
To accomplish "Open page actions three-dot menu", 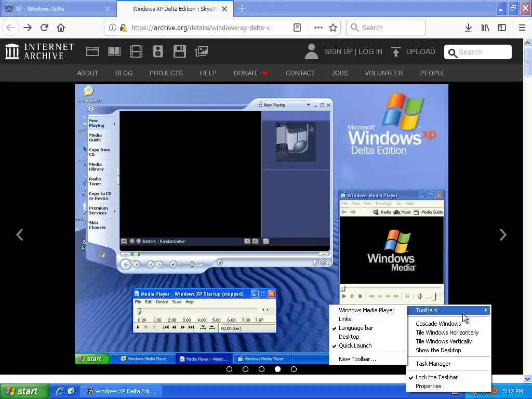I will 318,28.
